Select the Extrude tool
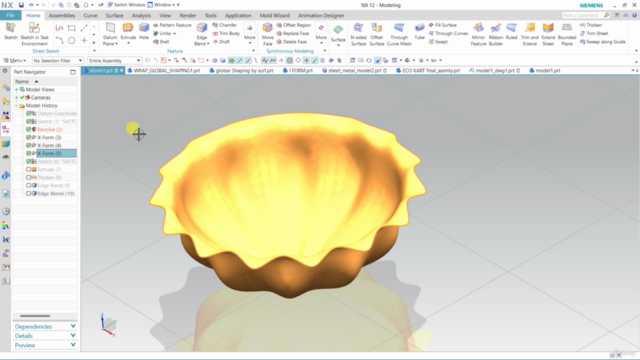This screenshot has height=360, width=640. pos(128,31)
